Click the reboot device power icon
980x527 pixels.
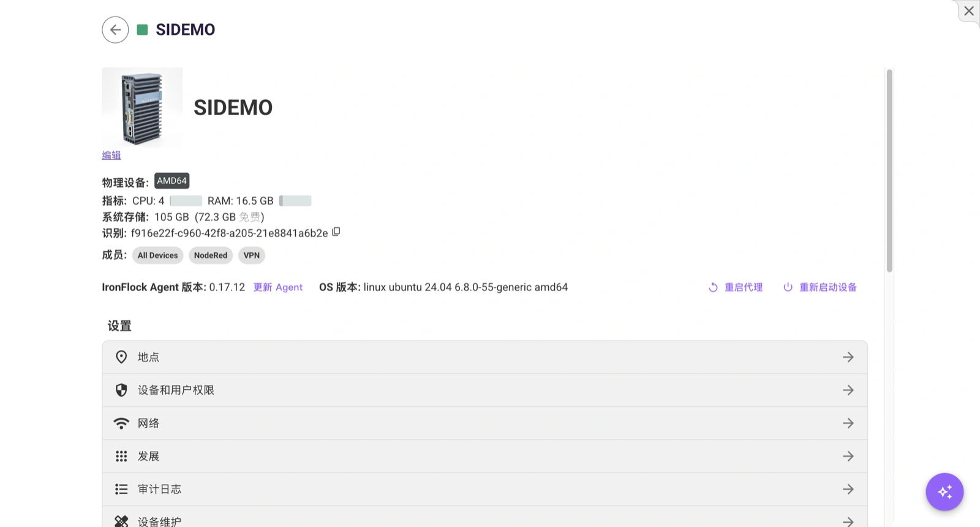[x=788, y=287]
